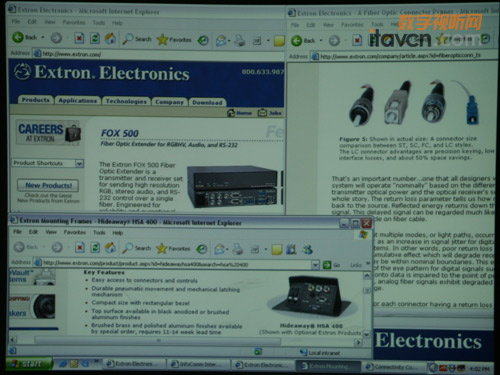Click History icon in Hideaway window toolbar
Viewport: 500px width, 375px height.
(202, 249)
